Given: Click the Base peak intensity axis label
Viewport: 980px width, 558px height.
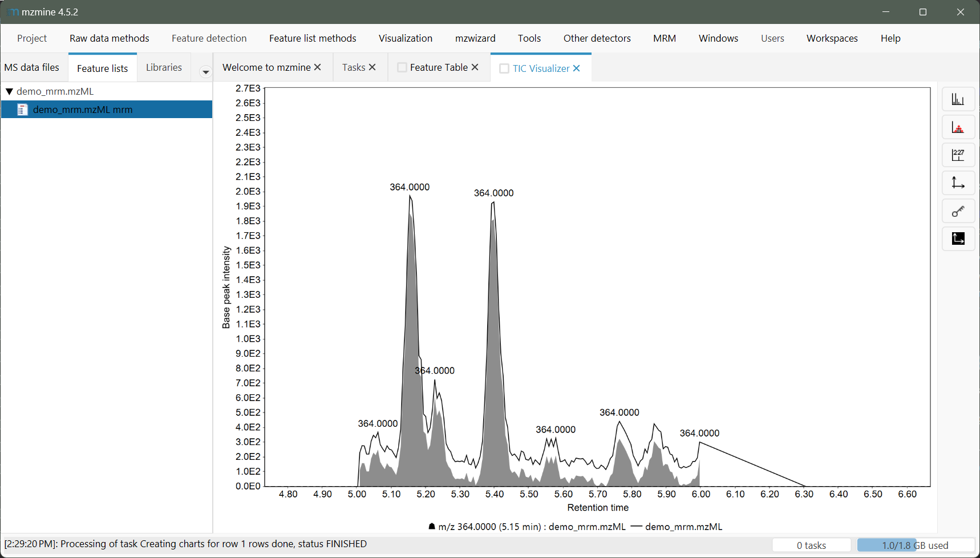Looking at the screenshot, I should pos(226,288).
